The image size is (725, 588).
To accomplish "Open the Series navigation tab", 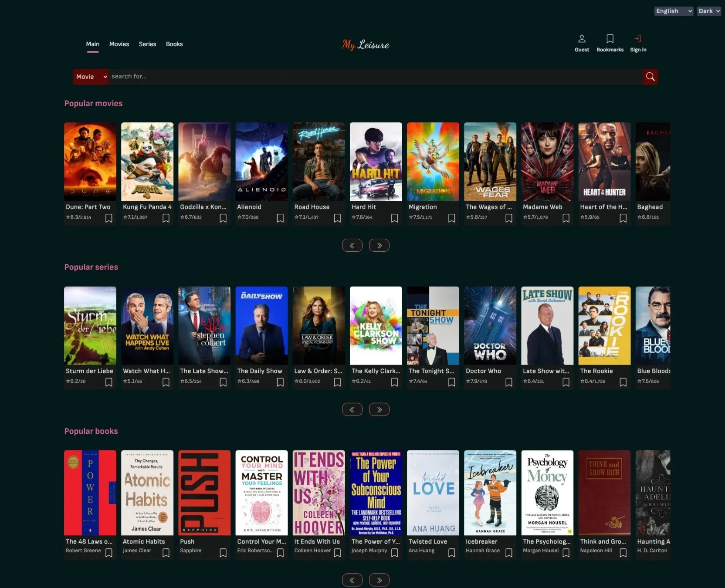I will (147, 44).
